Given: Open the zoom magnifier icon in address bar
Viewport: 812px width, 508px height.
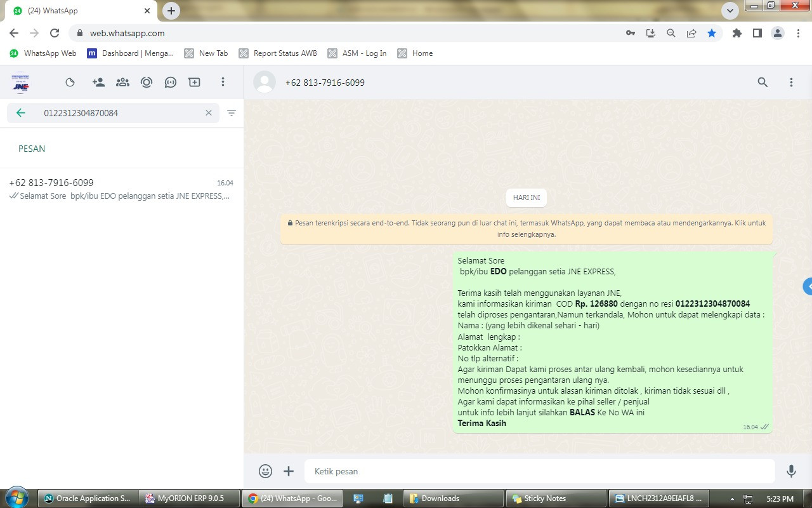Looking at the screenshot, I should point(671,33).
